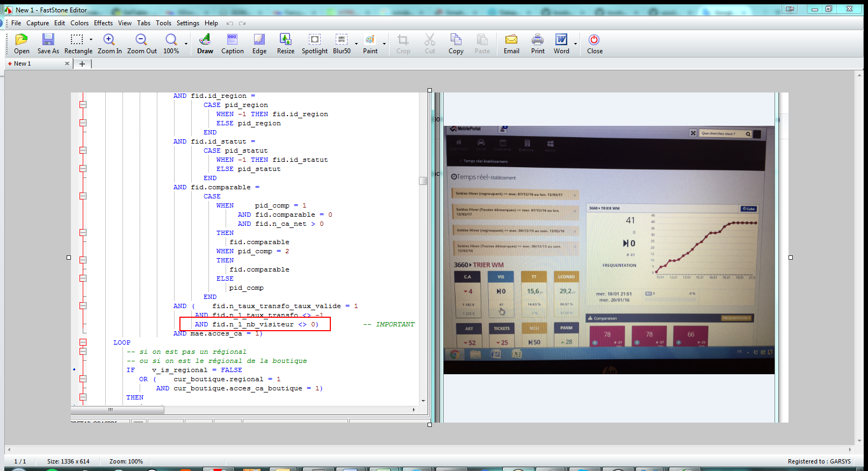Screen dimensions: 868x471
Task: Expand the Paint dropdown arrow
Action: click(x=384, y=44)
